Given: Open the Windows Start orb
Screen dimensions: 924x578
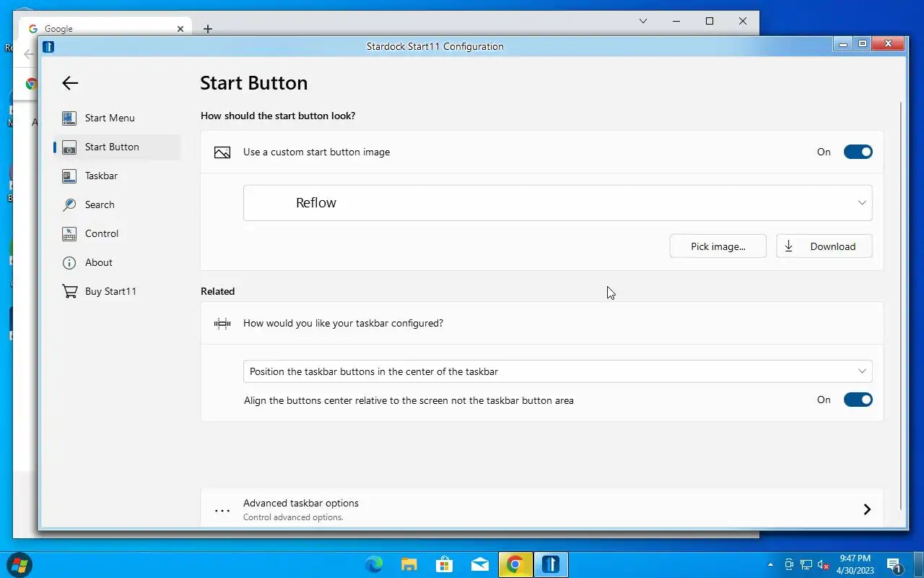Looking at the screenshot, I should pyautogui.click(x=19, y=564).
